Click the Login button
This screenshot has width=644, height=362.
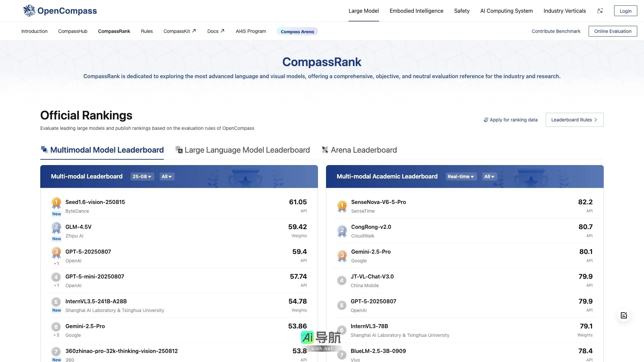[x=625, y=10]
